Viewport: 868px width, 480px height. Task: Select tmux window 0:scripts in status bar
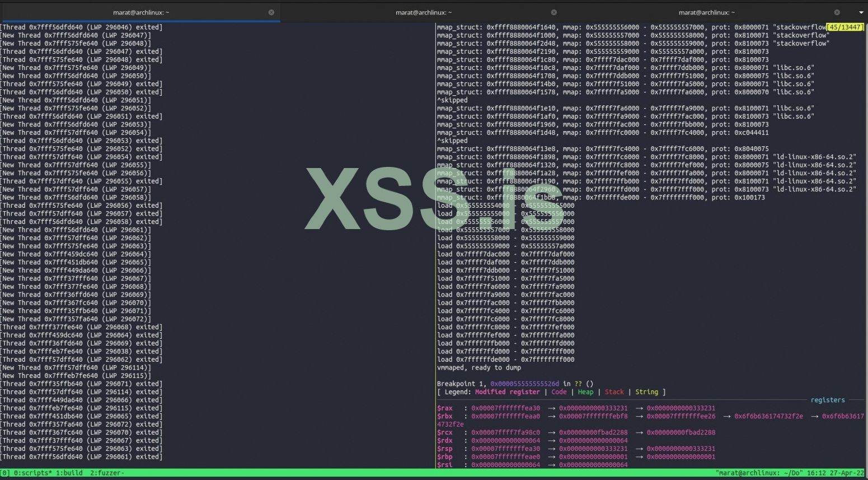coord(32,473)
